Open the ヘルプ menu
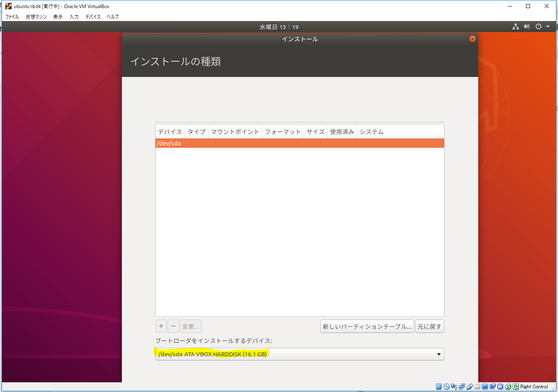This screenshot has height=392, width=558. coord(113,17)
